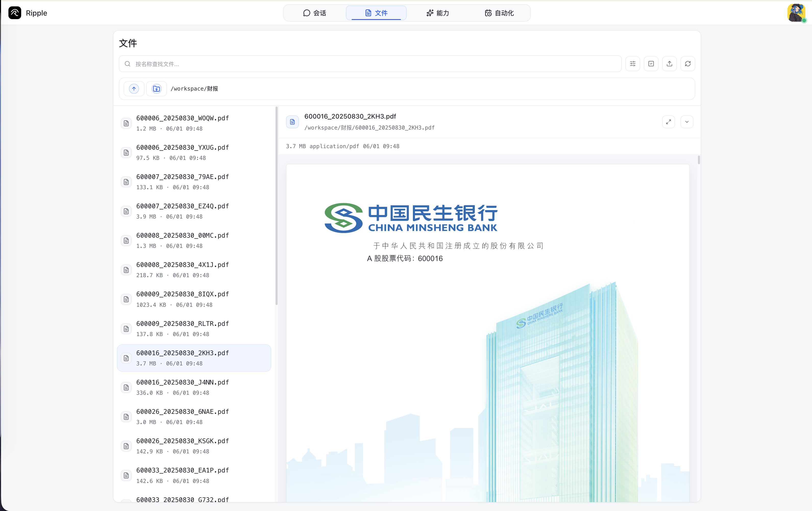
Task: Click the Ripple logo icon
Action: (x=15, y=13)
